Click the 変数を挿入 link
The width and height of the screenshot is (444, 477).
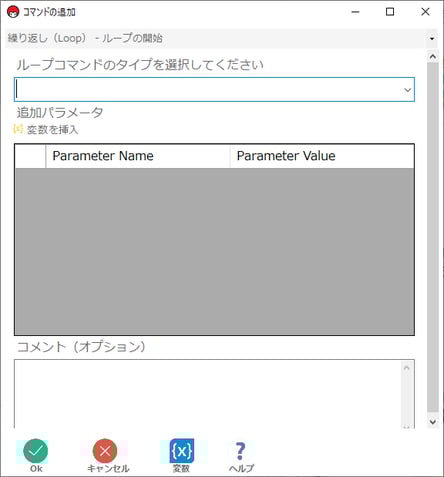[52, 129]
